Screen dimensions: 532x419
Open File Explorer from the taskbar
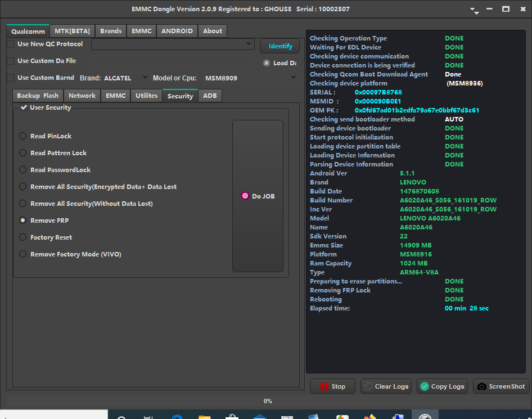coord(205,416)
